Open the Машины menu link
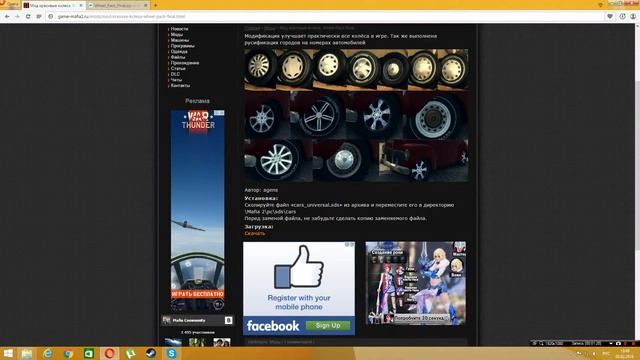Image resolution: width=640 pixels, height=360 pixels. (180, 40)
